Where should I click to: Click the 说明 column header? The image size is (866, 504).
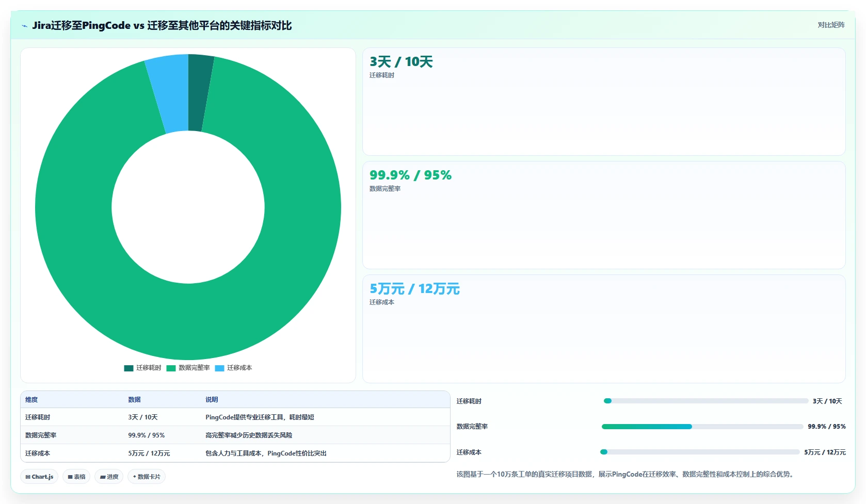coord(212,400)
